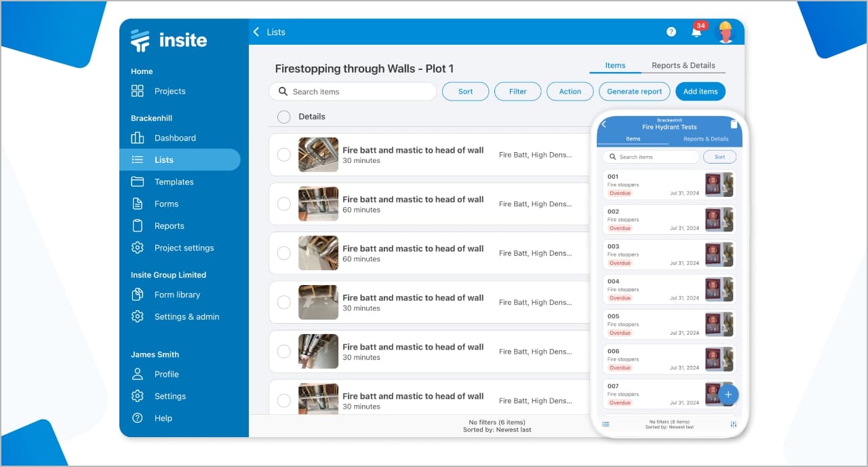This screenshot has width=868, height=467.
Task: Tap the phone Search items field
Action: click(x=650, y=157)
